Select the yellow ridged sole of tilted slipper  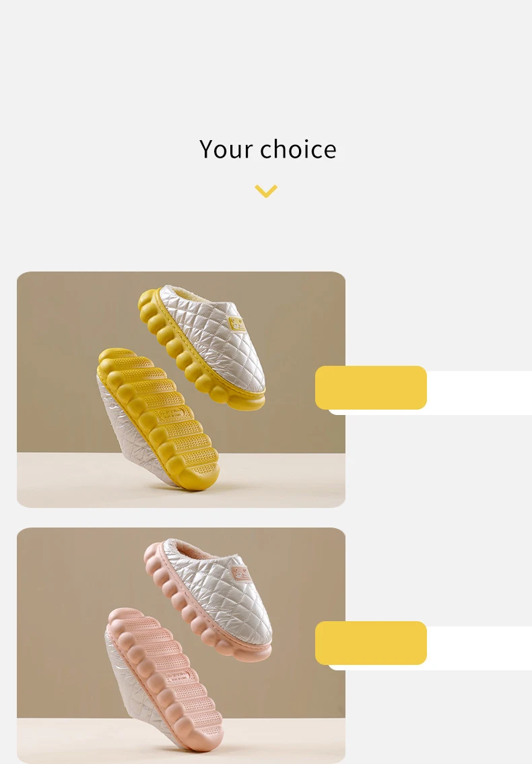(x=158, y=419)
